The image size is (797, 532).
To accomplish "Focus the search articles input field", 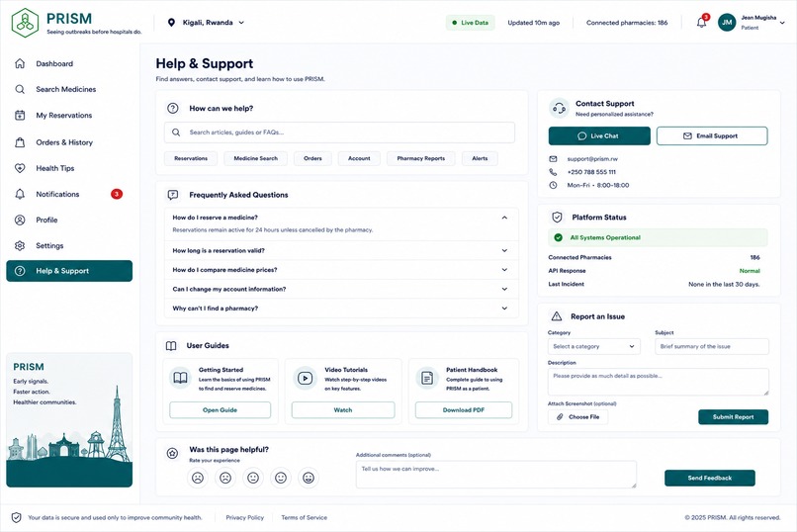I will tap(339, 133).
